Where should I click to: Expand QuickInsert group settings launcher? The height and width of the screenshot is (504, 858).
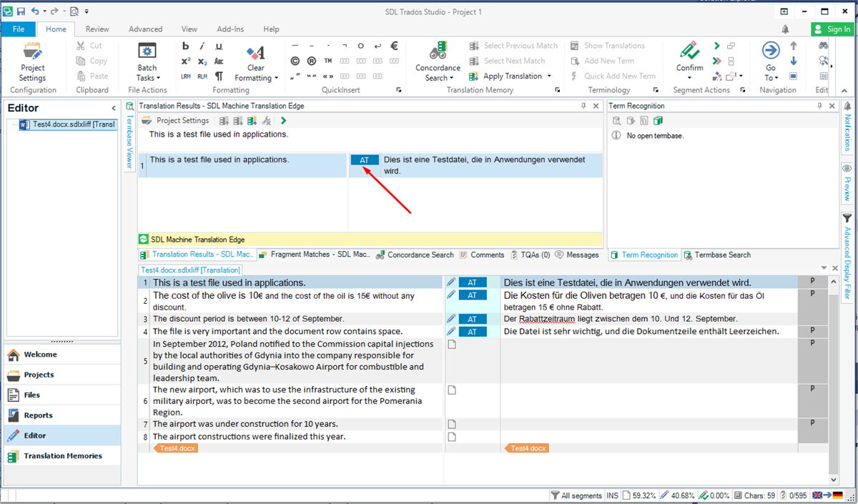pos(398,90)
